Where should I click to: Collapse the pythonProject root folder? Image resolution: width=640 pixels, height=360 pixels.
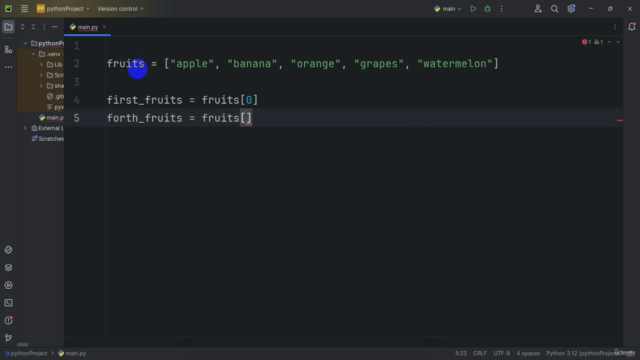point(25,43)
